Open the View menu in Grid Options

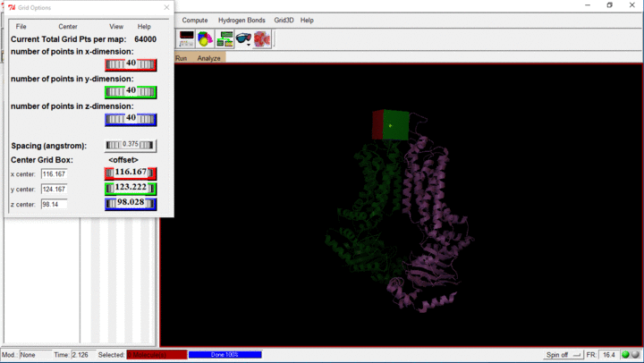pyautogui.click(x=116, y=27)
